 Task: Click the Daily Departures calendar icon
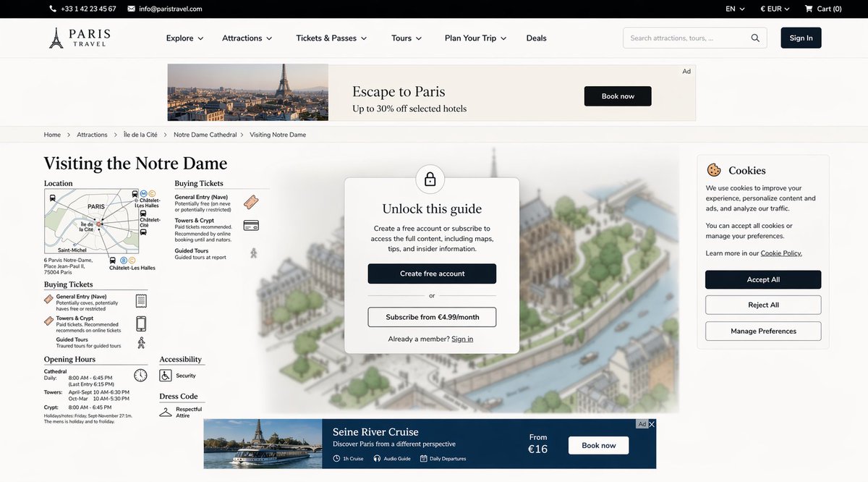tap(423, 459)
